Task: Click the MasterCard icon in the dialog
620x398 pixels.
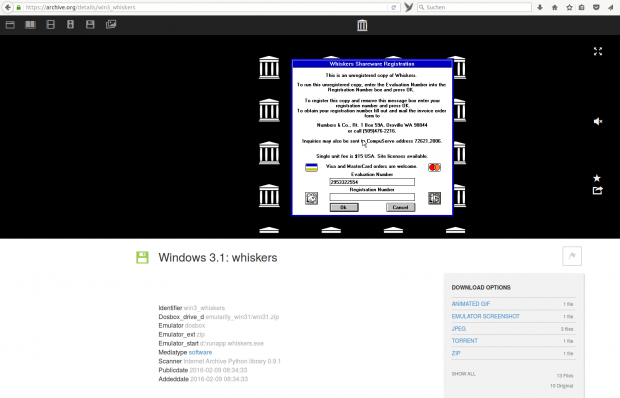Action: (435, 168)
